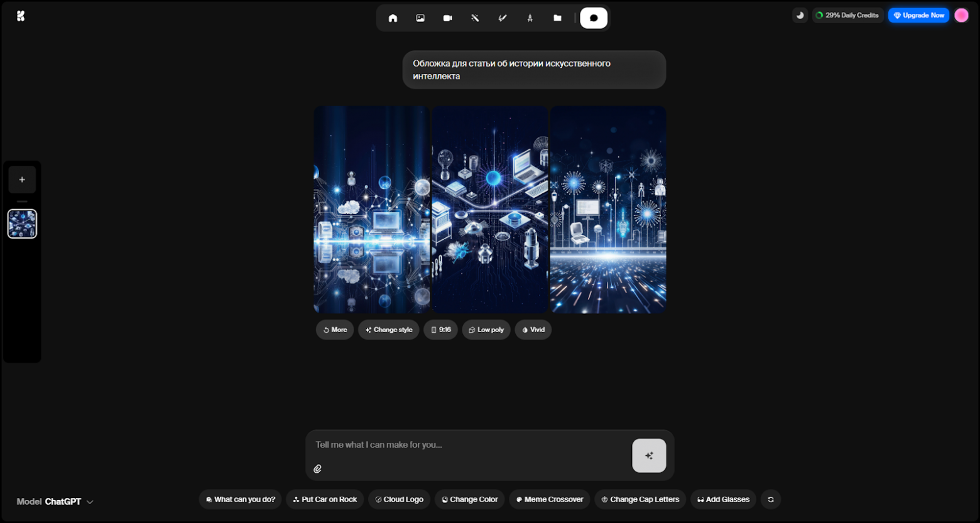980x523 pixels.
Task: Open the Home icon in the top toolbar
Action: (393, 18)
